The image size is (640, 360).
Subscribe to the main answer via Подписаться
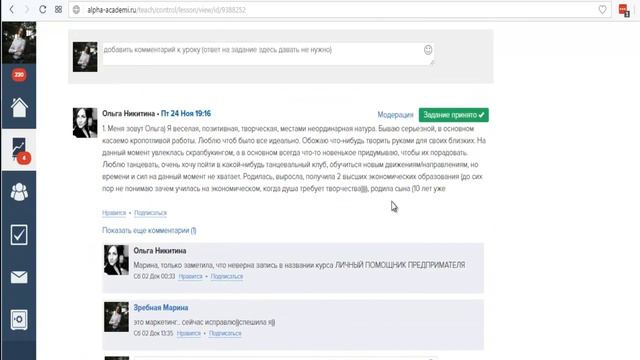coord(151,213)
